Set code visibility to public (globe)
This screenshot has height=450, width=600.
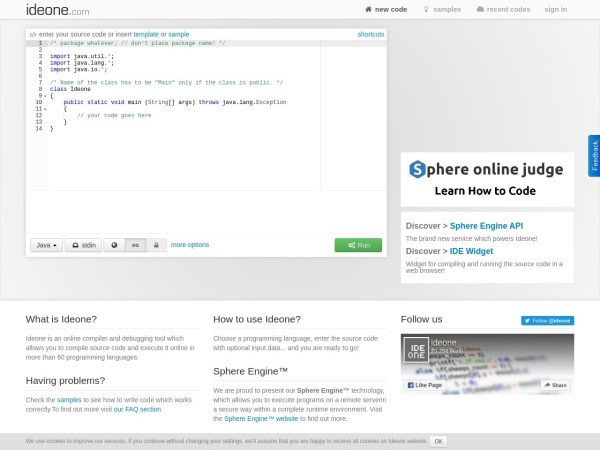114,244
